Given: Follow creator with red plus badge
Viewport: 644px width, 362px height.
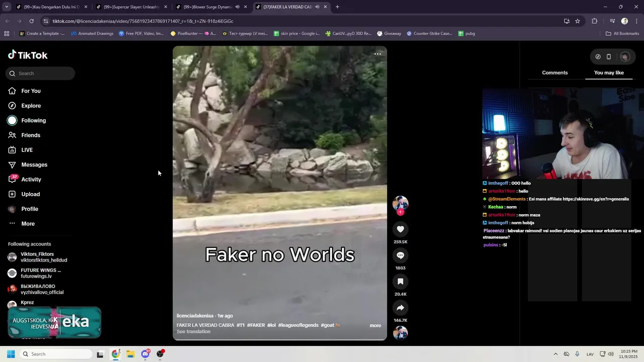Looking at the screenshot, I should (x=400, y=212).
